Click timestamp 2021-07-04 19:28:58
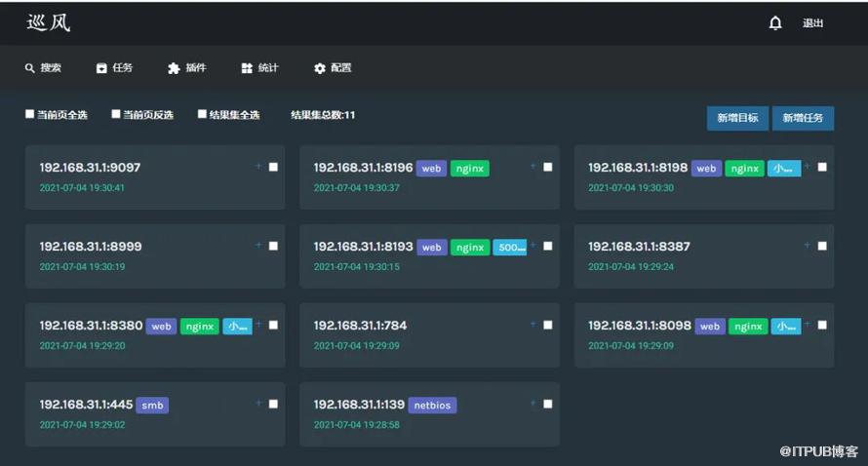This screenshot has height=466, width=868. (x=357, y=425)
